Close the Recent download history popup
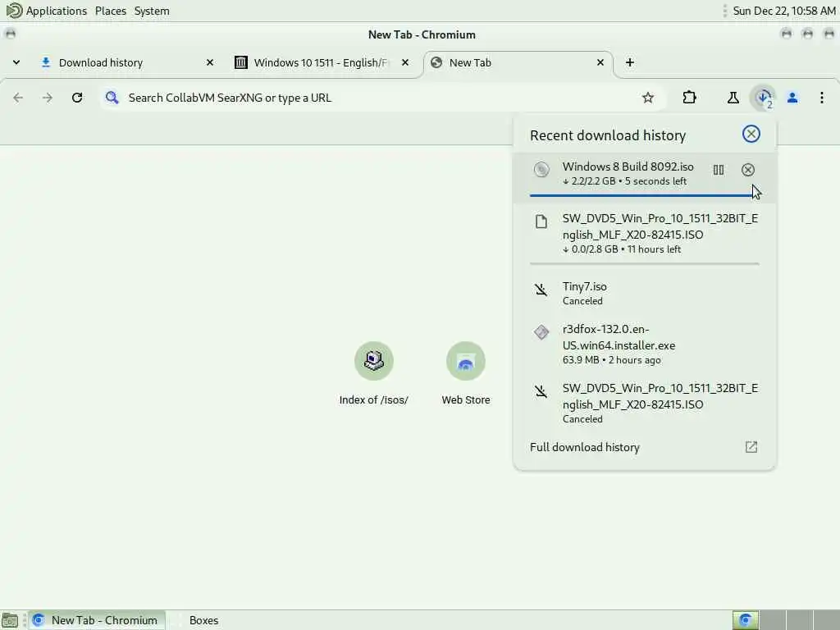 point(751,134)
